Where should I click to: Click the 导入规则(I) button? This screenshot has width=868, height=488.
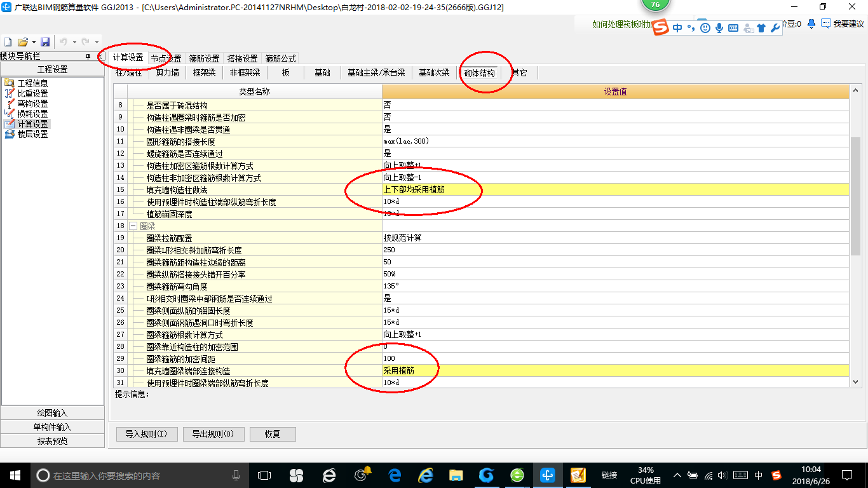click(x=147, y=434)
